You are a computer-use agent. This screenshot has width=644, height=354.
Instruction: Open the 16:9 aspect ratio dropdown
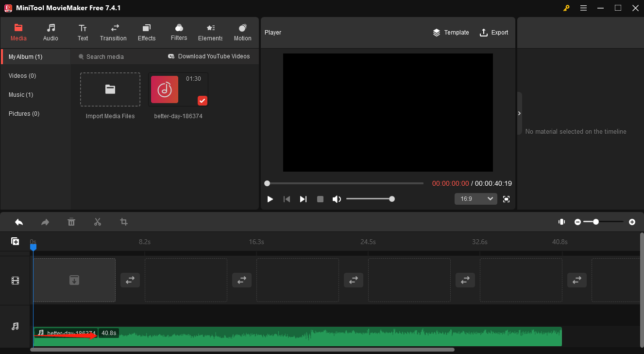pyautogui.click(x=475, y=199)
